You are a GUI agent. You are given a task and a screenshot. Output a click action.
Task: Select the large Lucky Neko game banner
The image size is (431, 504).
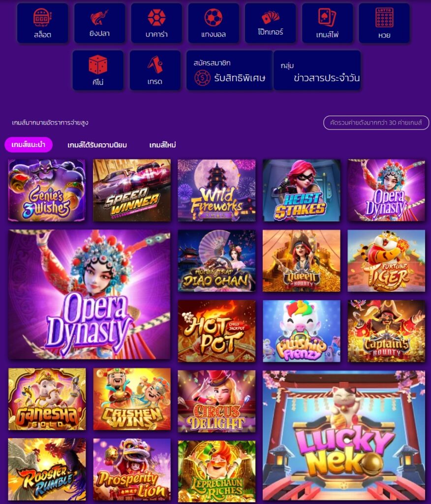(x=344, y=435)
